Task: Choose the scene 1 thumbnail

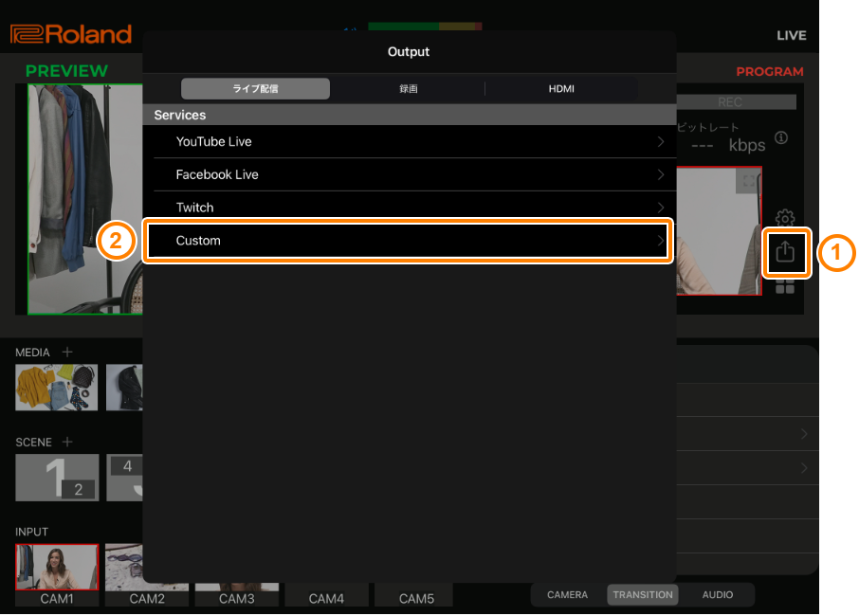Action: click(x=57, y=478)
